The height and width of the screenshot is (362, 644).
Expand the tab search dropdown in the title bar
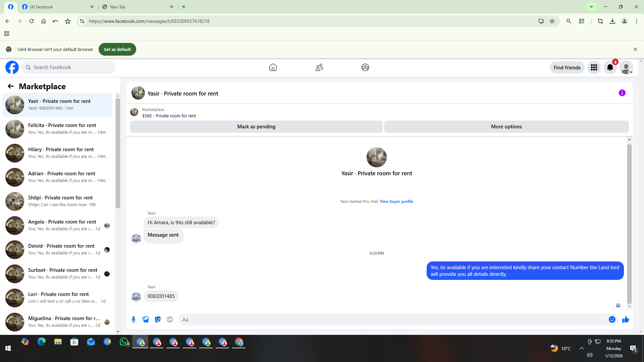[591, 7]
